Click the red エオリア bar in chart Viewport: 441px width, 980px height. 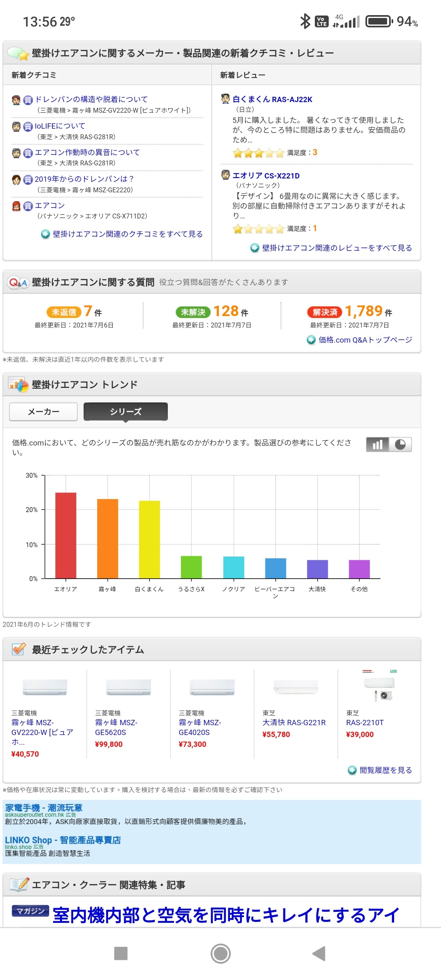(66, 535)
